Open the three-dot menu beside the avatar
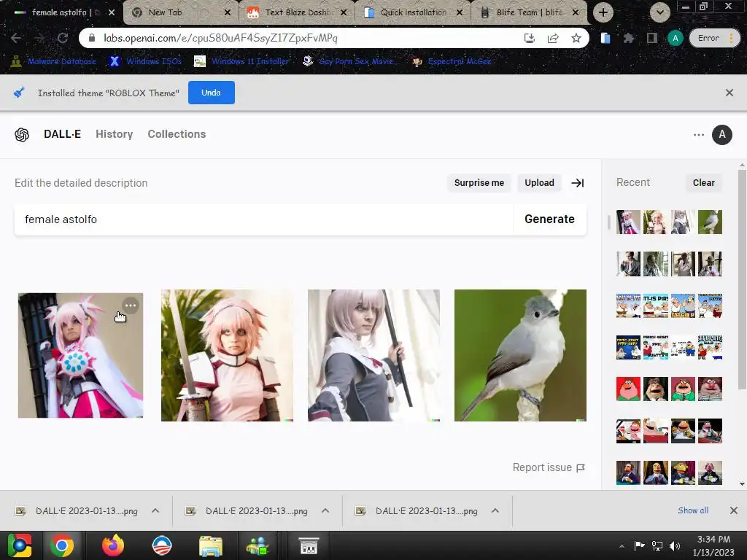Screen dimensions: 747x560 click(698, 135)
